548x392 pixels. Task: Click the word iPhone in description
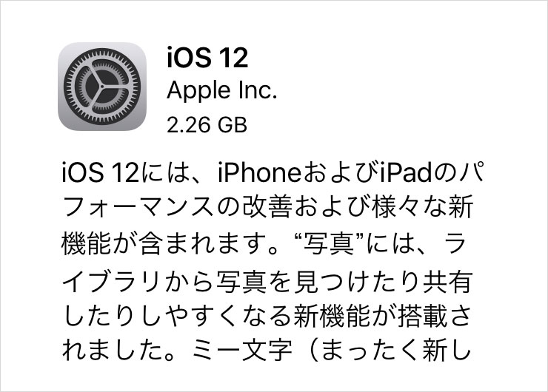[x=259, y=172]
